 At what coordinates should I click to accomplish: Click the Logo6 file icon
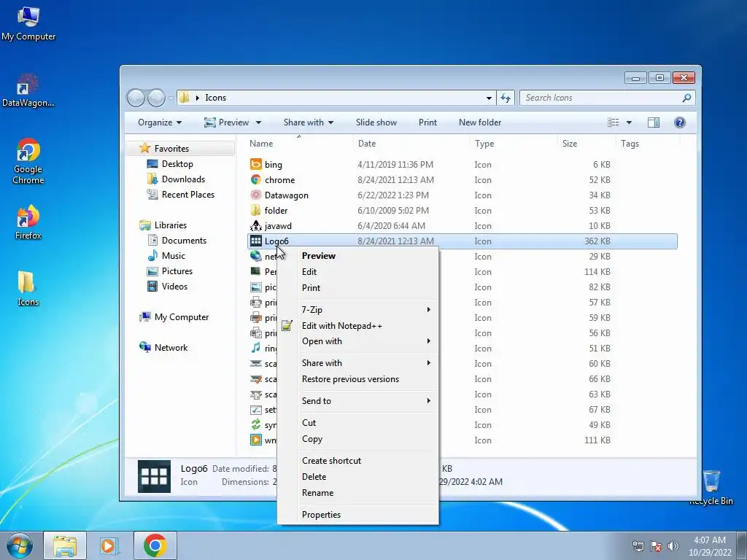256,241
